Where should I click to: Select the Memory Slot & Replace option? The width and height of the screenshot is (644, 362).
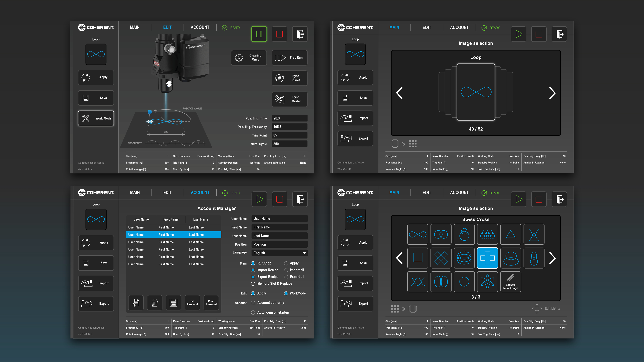pos(253,283)
